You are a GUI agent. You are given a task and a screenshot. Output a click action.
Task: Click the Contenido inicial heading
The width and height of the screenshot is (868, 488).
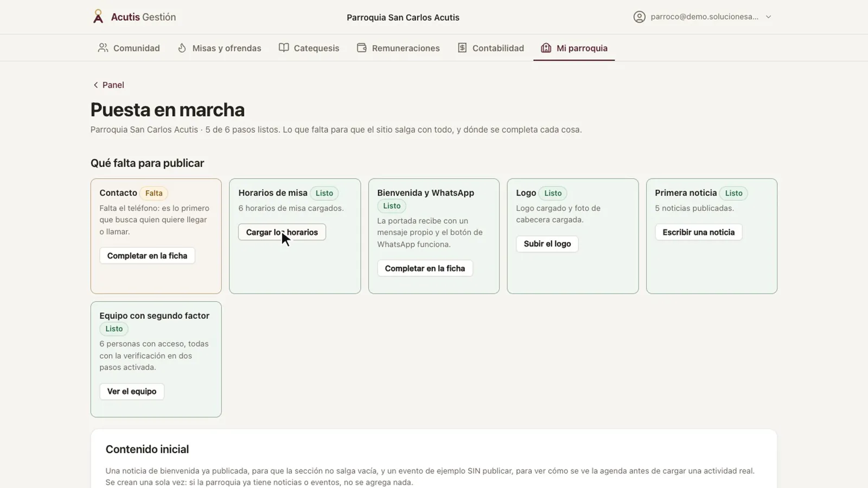click(147, 450)
